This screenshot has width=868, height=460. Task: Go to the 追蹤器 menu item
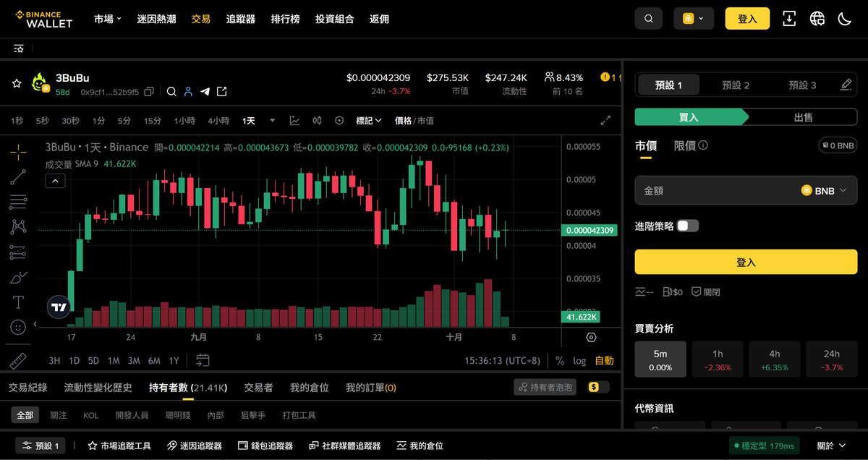click(241, 19)
